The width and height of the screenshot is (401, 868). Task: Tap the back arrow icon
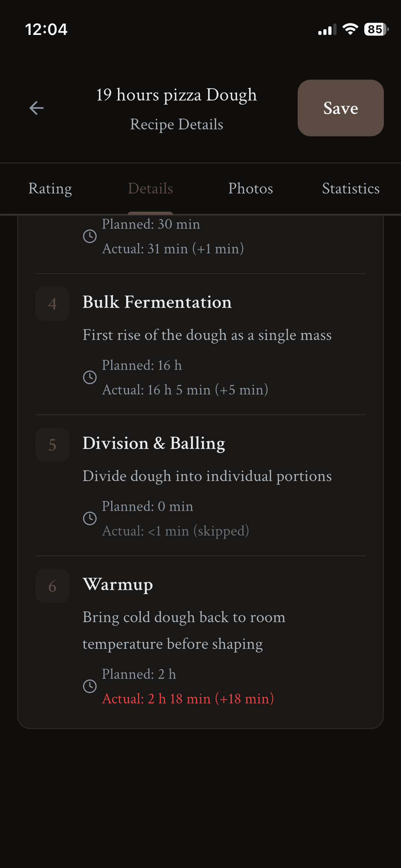36,108
